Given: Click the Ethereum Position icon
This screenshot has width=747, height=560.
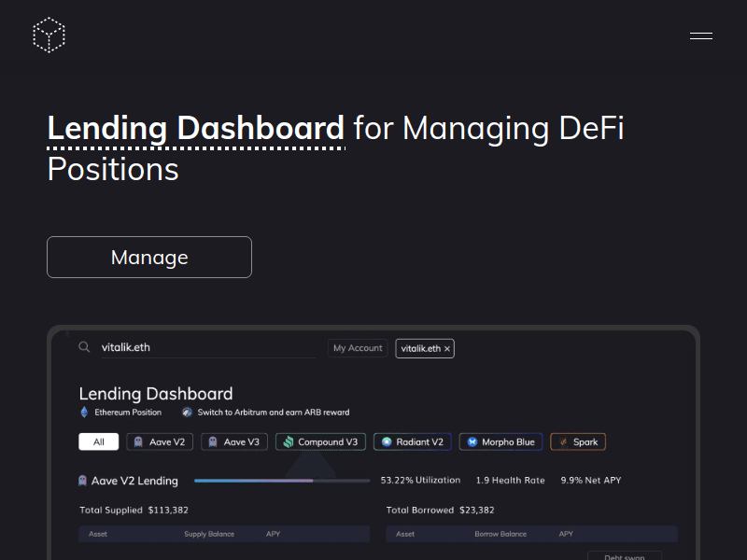Looking at the screenshot, I should pyautogui.click(x=84, y=412).
